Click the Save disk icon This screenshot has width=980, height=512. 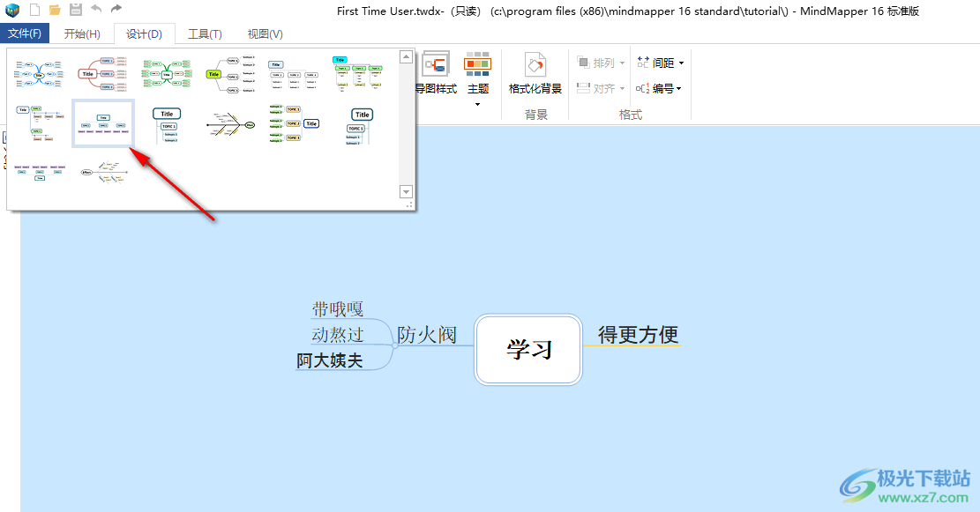tap(76, 10)
